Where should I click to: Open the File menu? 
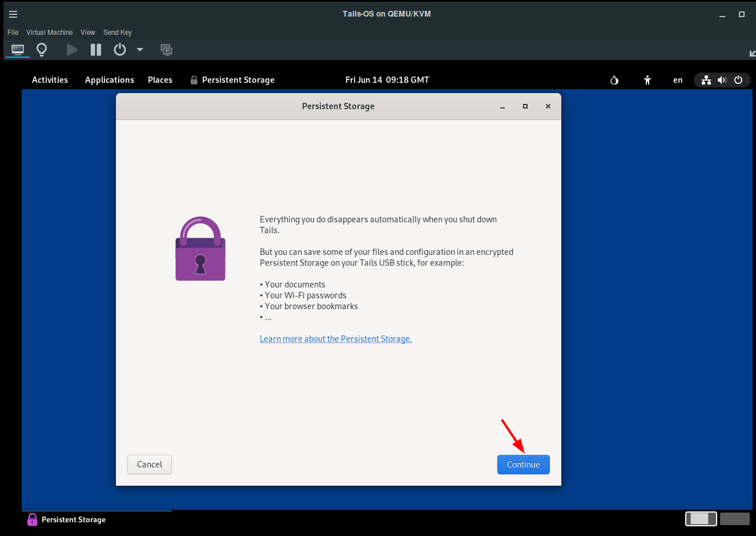tap(13, 33)
